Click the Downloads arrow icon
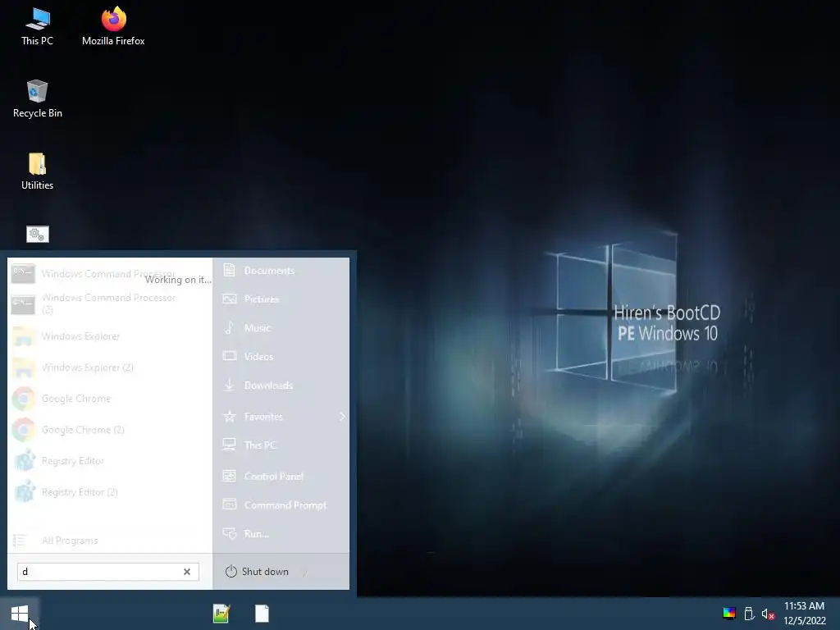 point(230,385)
